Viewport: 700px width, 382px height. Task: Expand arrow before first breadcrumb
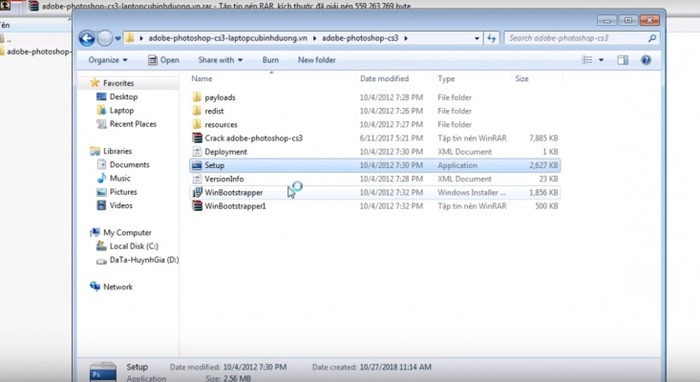coord(141,38)
